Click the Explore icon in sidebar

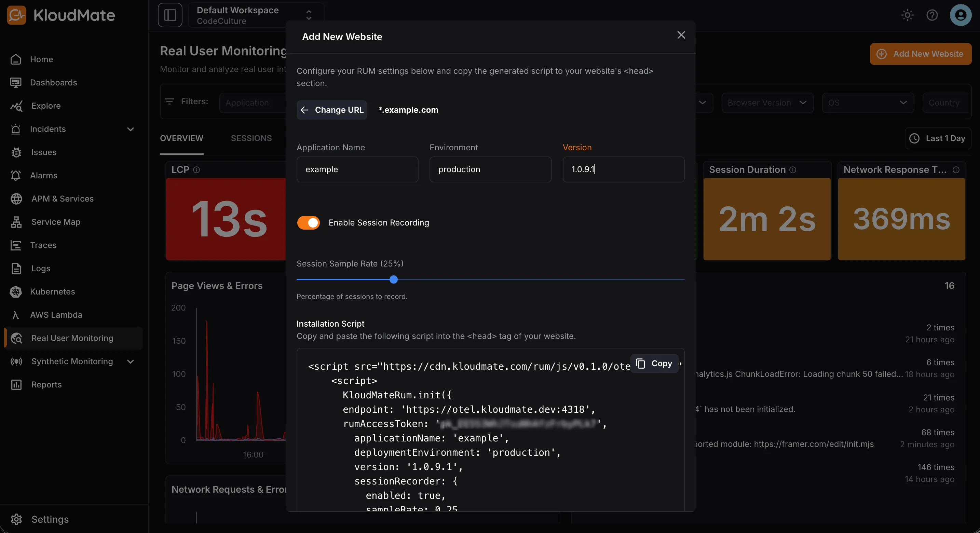click(16, 106)
